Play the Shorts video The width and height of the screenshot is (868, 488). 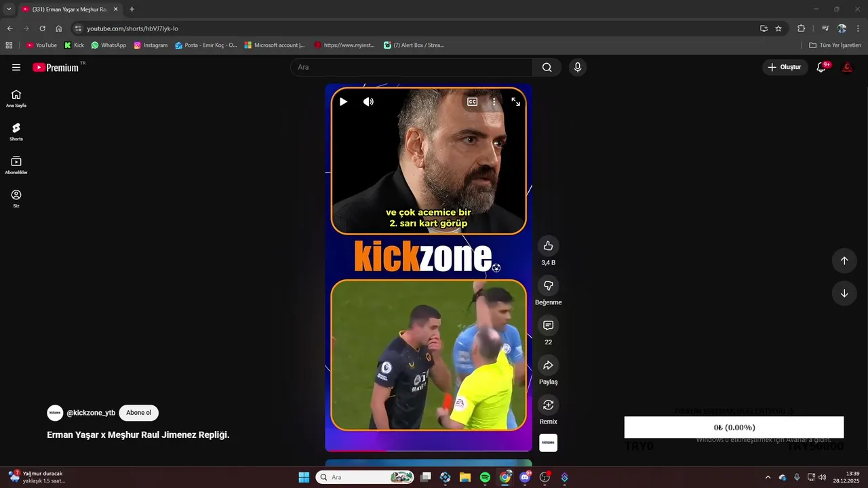(343, 102)
